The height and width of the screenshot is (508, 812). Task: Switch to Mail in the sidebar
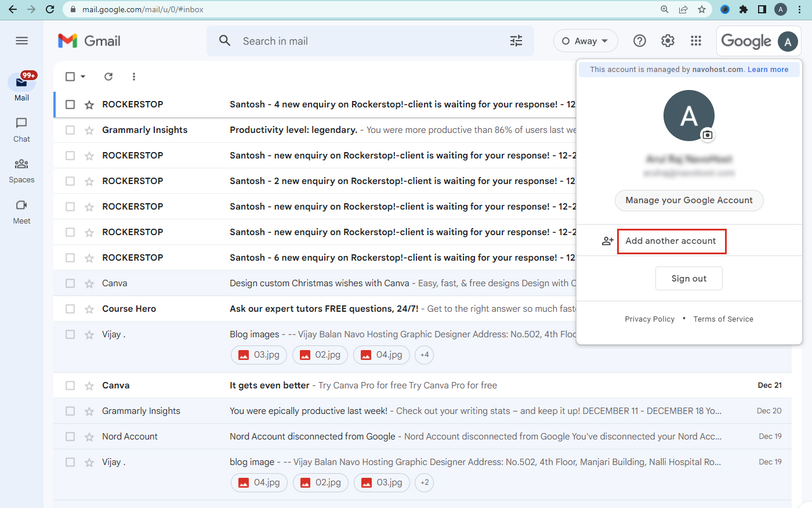[21, 87]
